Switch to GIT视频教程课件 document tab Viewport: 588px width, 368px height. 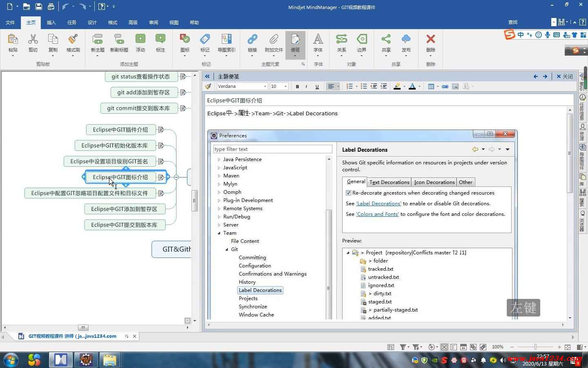pyautogui.click(x=72, y=336)
